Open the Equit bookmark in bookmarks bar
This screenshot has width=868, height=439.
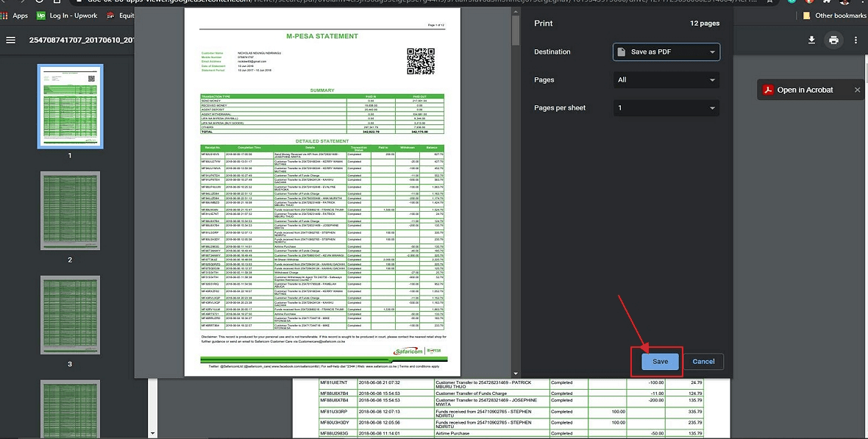click(120, 15)
